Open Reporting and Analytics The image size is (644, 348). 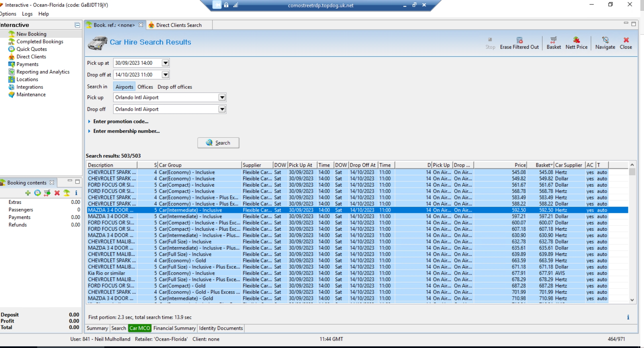43,72
